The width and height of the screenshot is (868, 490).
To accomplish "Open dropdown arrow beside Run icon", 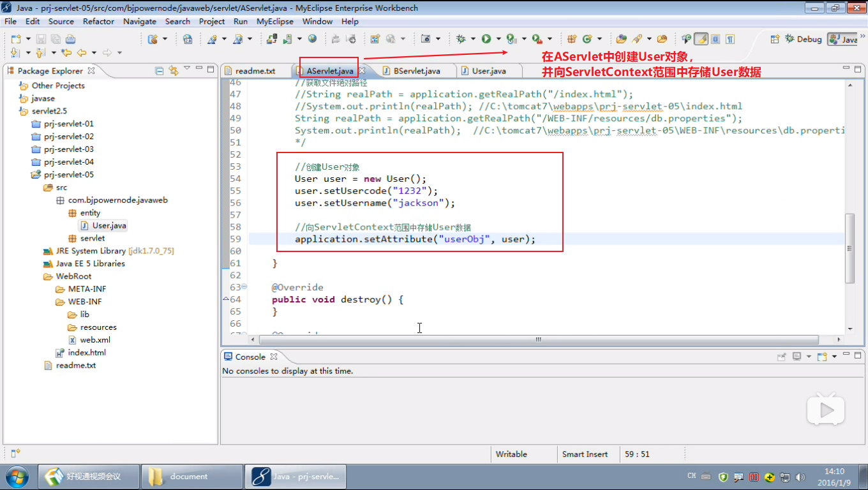I will click(498, 39).
